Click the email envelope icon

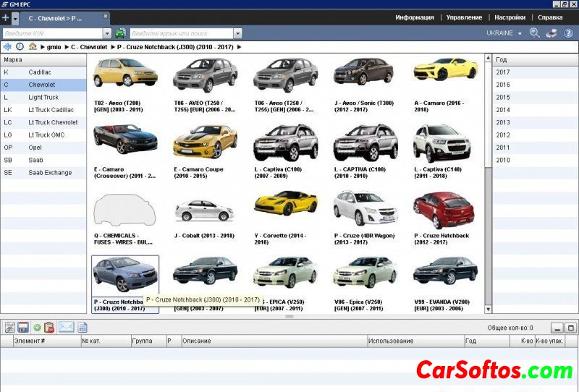pyautogui.click(x=67, y=328)
